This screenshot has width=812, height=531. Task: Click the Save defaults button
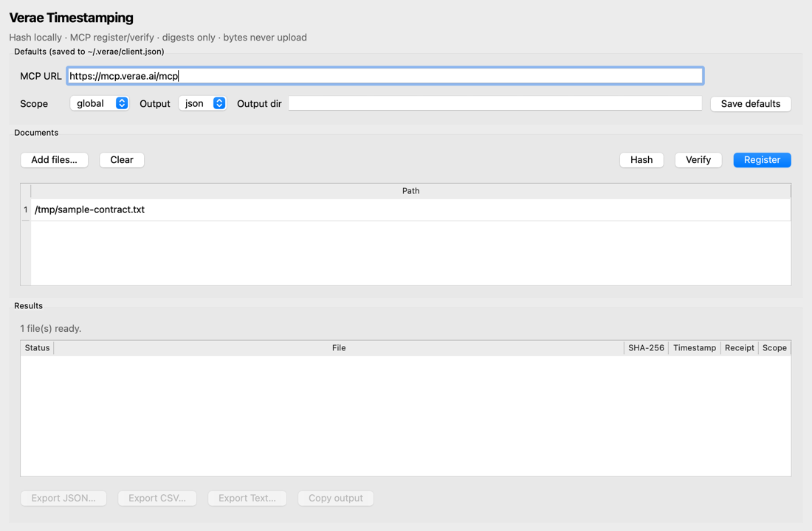[751, 103]
